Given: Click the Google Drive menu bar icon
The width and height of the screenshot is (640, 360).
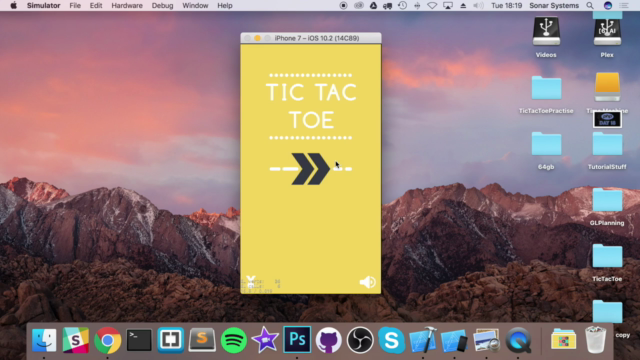Looking at the screenshot, I should [x=373, y=5].
